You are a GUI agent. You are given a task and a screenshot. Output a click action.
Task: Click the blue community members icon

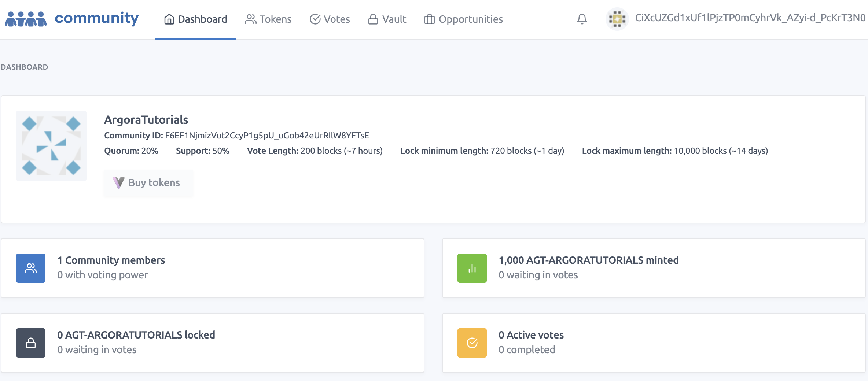31,268
